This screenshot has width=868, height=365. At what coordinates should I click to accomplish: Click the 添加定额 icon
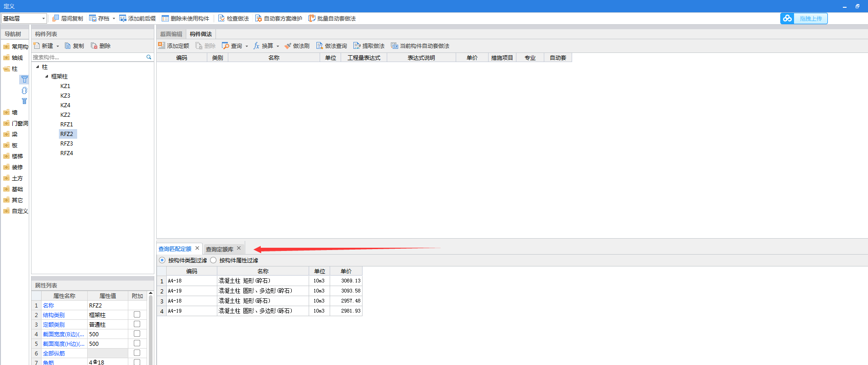point(162,46)
